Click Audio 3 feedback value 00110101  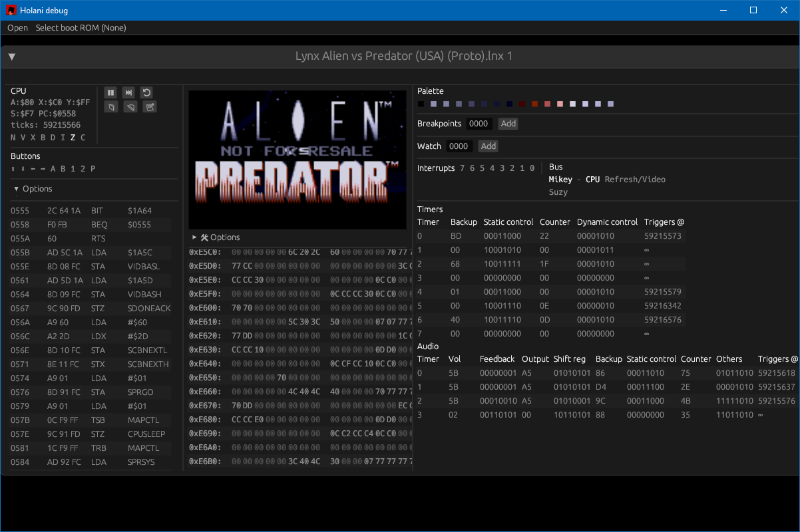point(499,415)
